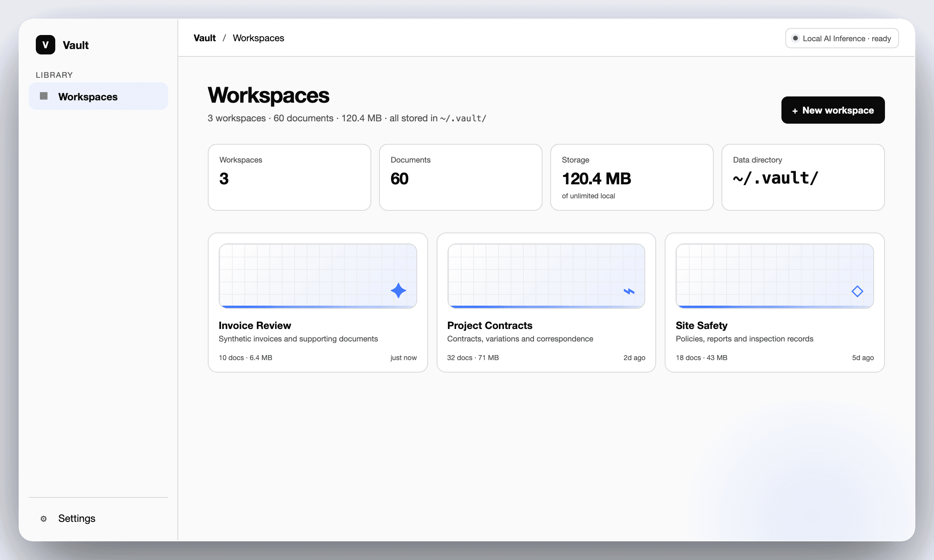The height and width of the screenshot is (560, 934).
Task: Open the Invoice Review workspace thumbnail
Action: (318, 276)
